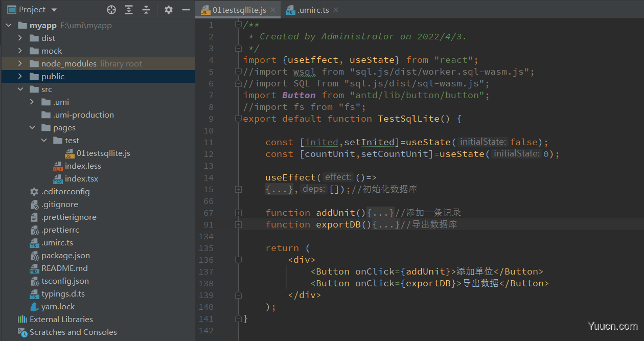The width and height of the screenshot is (644, 341).
Task: Hide the Project tool window with minus icon
Action: pyautogui.click(x=186, y=10)
